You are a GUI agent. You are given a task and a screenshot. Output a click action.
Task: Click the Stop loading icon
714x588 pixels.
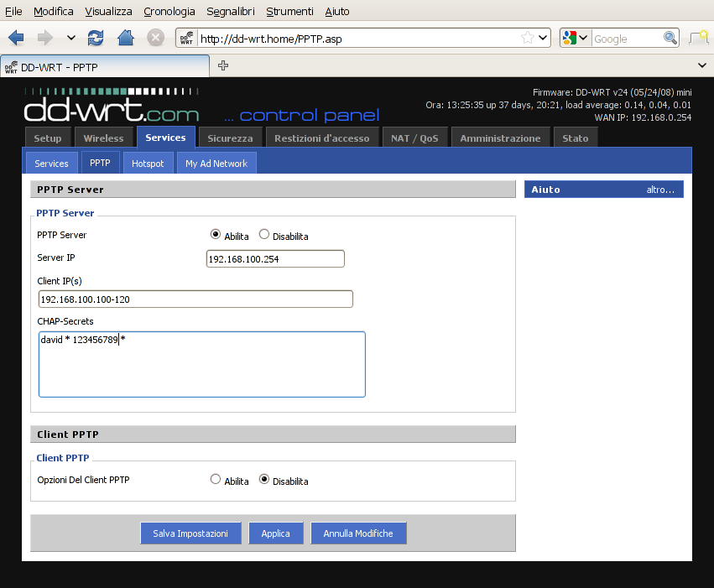155,37
